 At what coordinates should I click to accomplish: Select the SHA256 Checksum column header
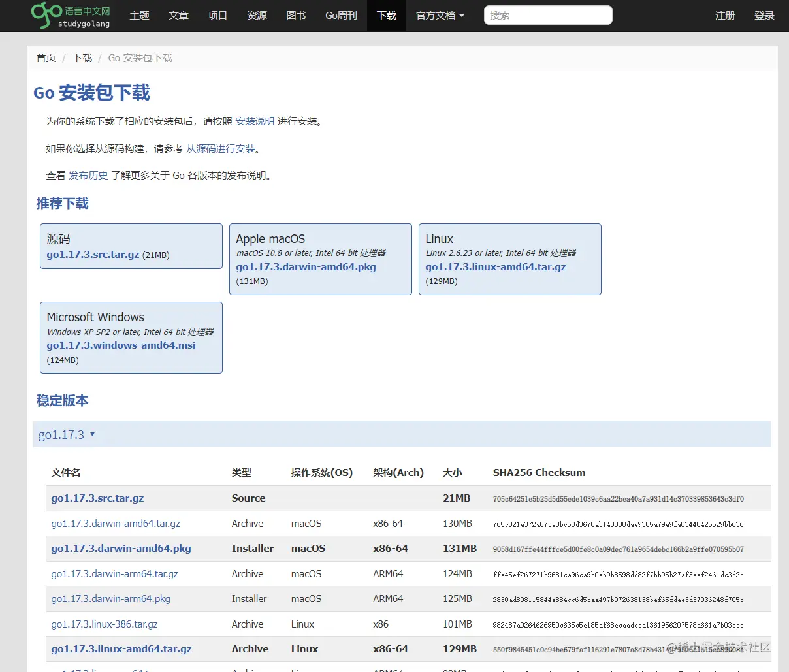pyautogui.click(x=539, y=473)
